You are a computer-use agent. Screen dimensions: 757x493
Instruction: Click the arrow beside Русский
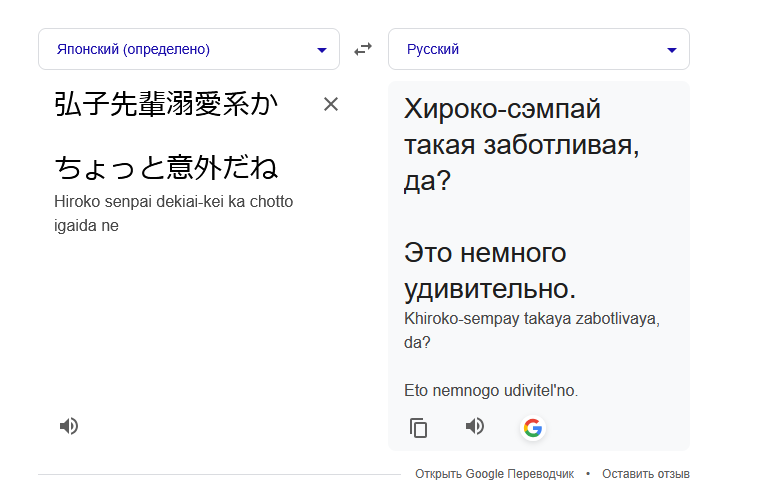point(671,50)
